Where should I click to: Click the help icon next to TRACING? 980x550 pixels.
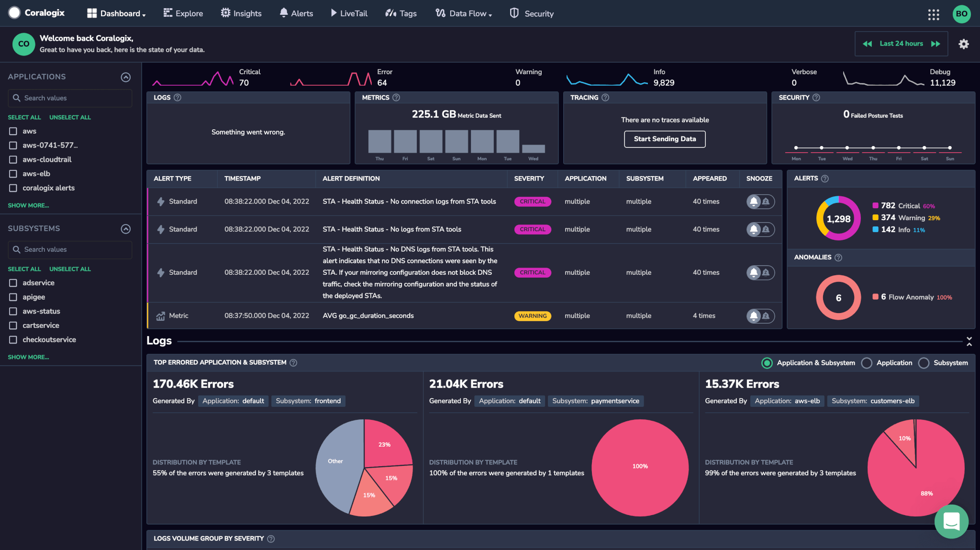click(x=605, y=98)
